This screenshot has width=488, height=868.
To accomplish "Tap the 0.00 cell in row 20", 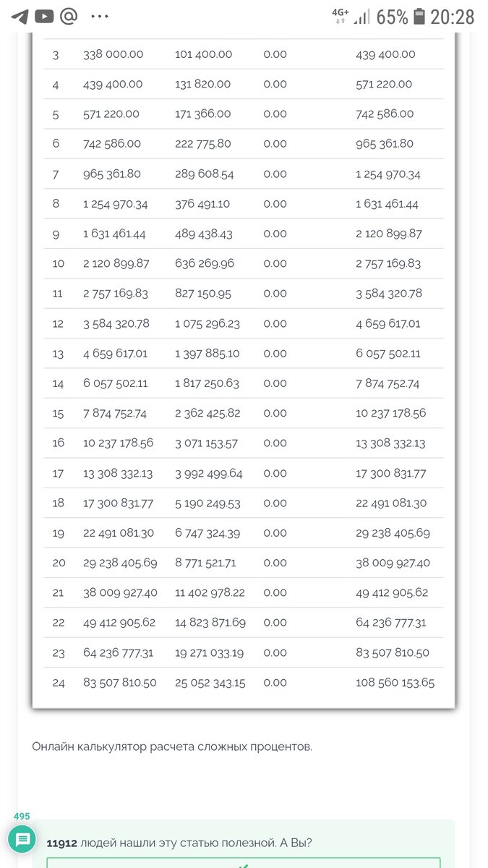I will 275,563.
